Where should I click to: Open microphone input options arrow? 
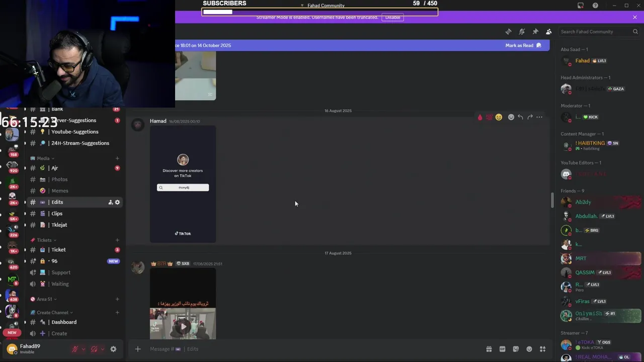(84, 349)
